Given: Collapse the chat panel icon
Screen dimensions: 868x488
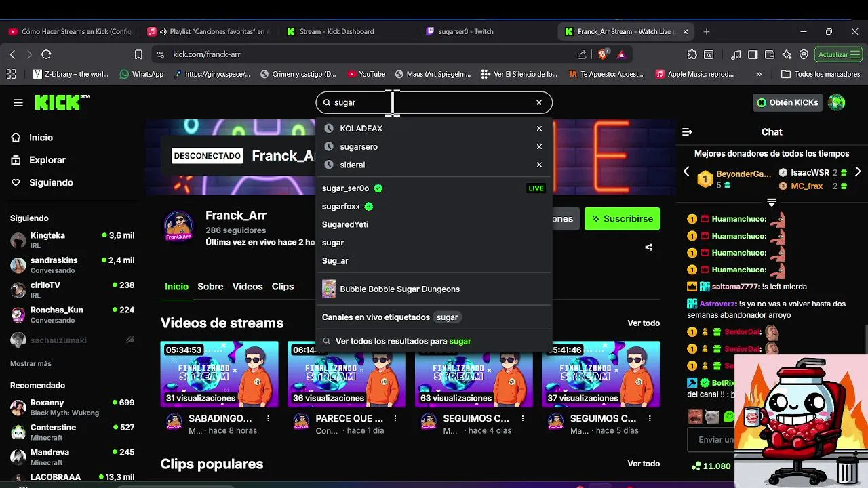Looking at the screenshot, I should click(687, 132).
